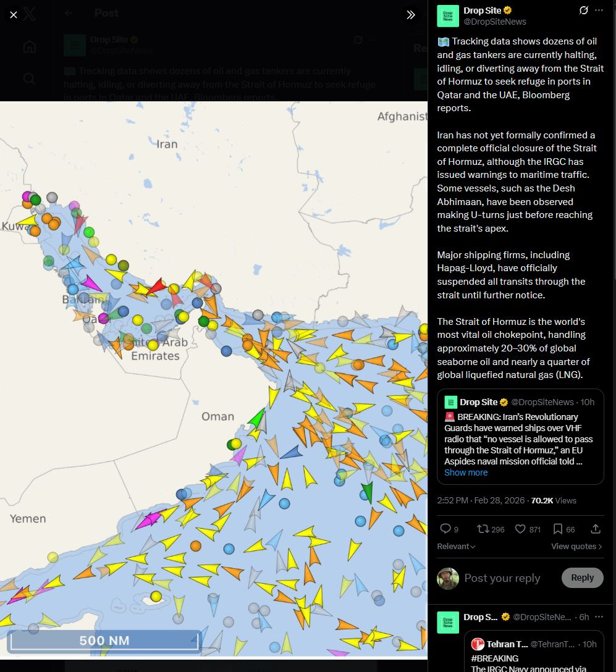The width and height of the screenshot is (616, 672).
Task: Click Show more in the quoted post
Action: coord(465,472)
